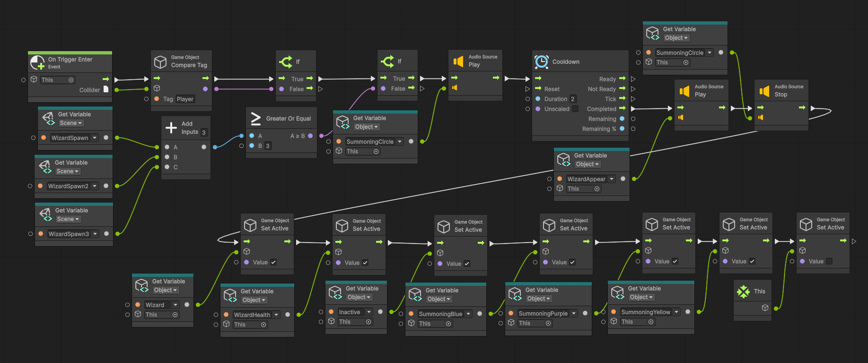Click the Audio Source Stop speaker icon
This screenshot has height=363, width=868.
click(x=764, y=91)
